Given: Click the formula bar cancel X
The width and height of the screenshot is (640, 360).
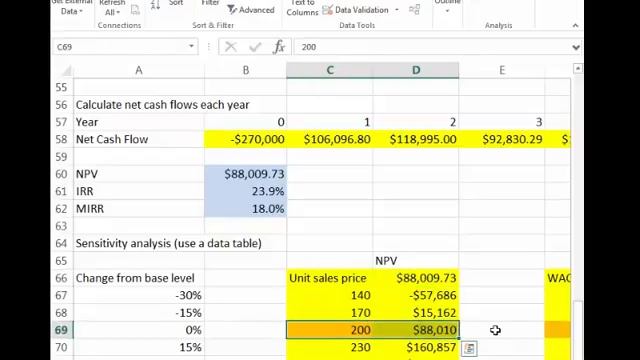Looking at the screenshot, I should (231, 47).
